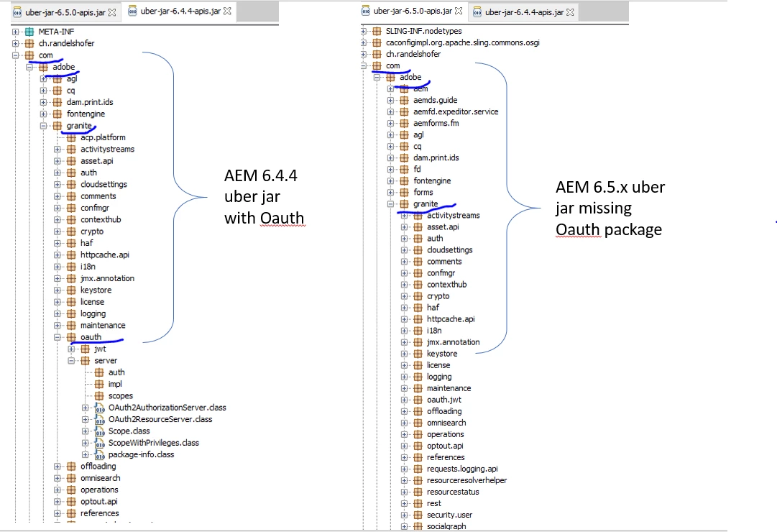Select the 'requests.logging.api' package label

click(462, 469)
